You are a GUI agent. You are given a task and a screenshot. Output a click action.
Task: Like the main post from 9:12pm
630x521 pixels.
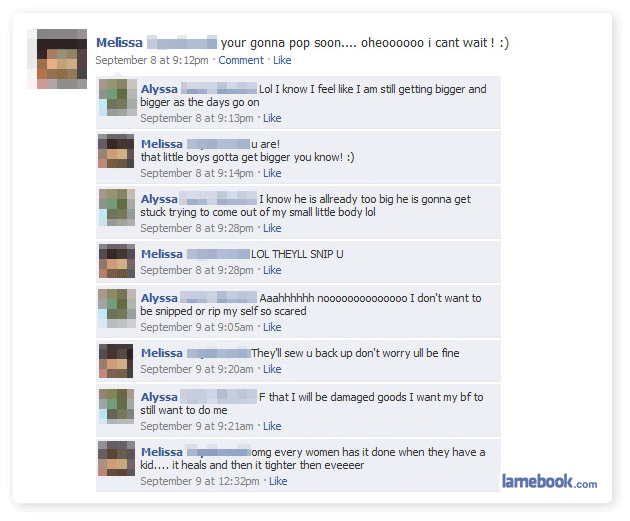coord(282,60)
